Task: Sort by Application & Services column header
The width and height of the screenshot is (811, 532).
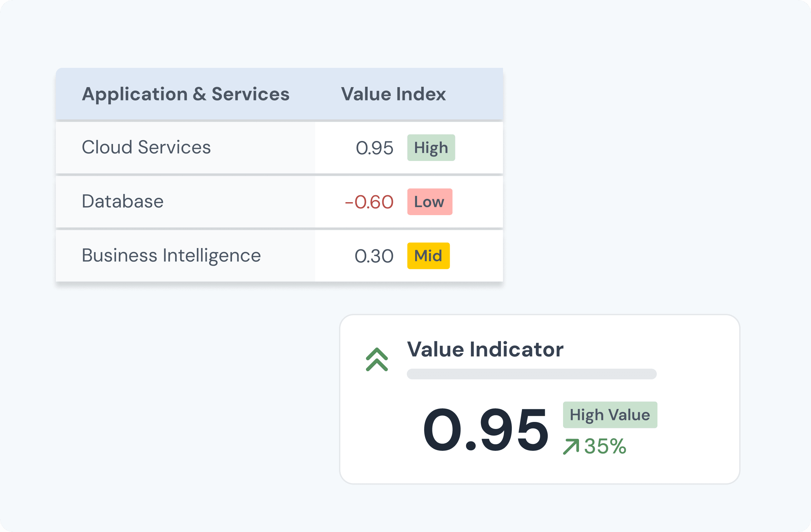Action: coord(186,94)
